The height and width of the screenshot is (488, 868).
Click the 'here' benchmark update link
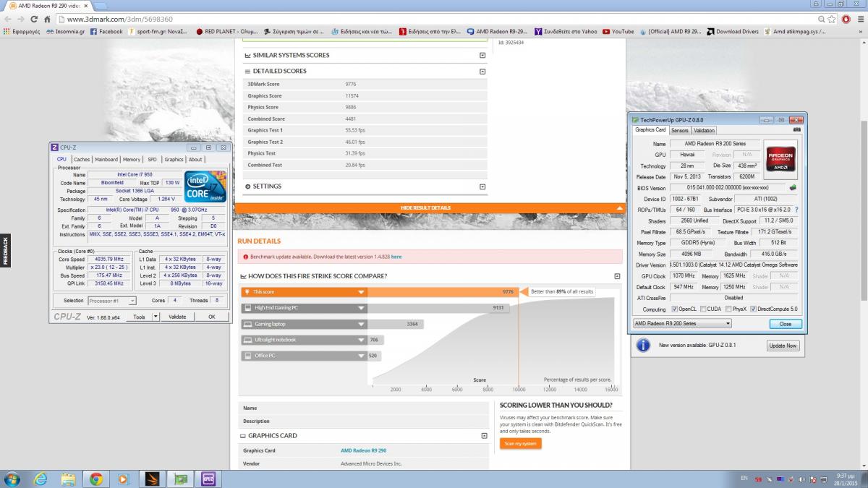(x=396, y=257)
